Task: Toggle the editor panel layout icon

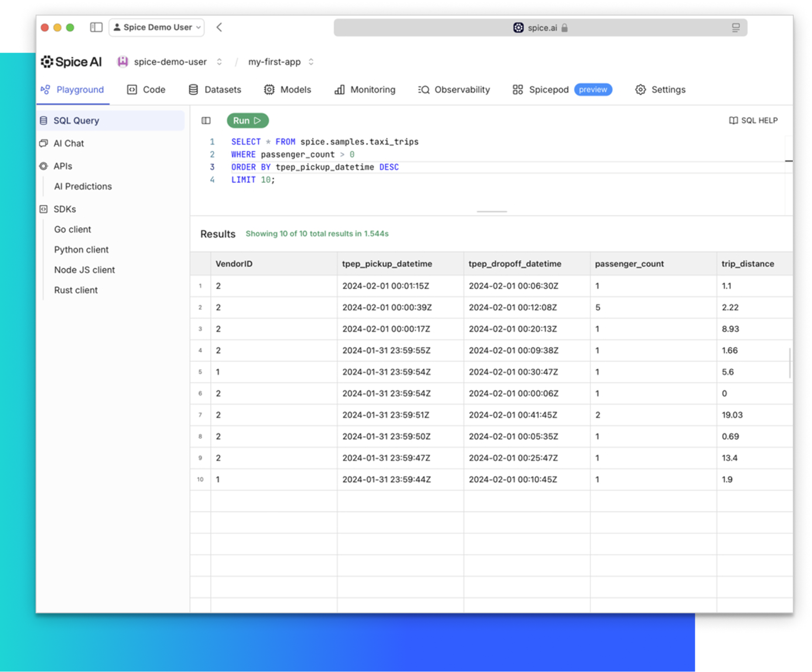Action: 206,121
